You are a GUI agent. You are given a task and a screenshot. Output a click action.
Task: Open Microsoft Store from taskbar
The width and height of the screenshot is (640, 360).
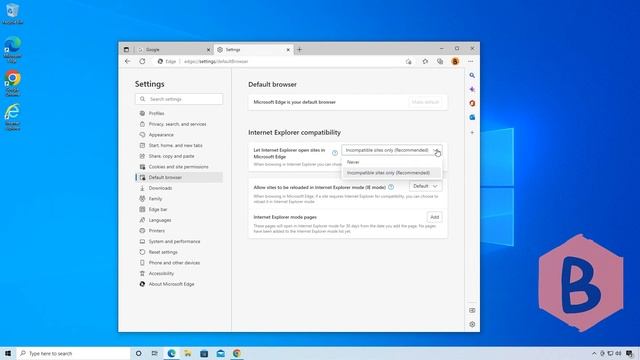point(204,353)
